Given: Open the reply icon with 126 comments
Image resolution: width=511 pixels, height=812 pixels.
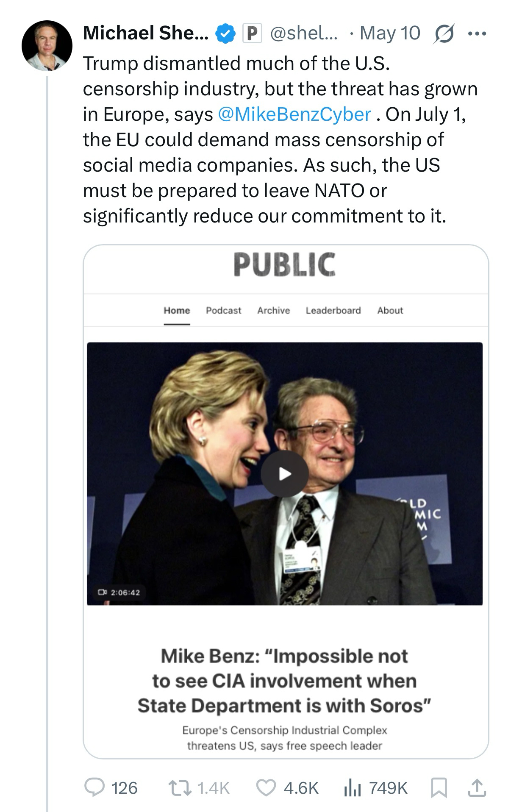Looking at the screenshot, I should click(94, 787).
